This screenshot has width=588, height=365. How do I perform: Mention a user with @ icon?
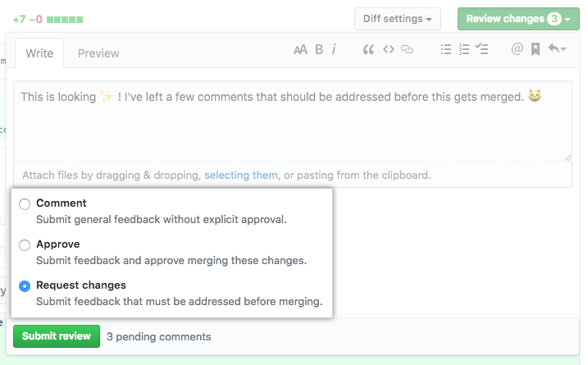point(517,50)
